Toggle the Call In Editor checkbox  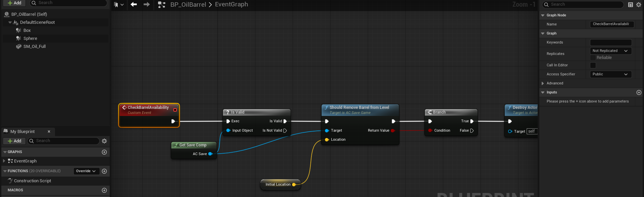[593, 65]
